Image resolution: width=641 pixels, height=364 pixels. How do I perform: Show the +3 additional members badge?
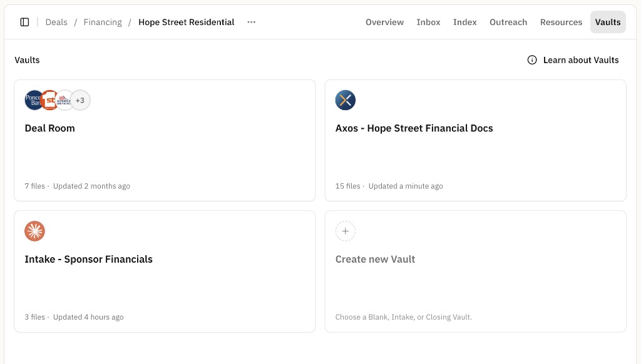point(80,100)
